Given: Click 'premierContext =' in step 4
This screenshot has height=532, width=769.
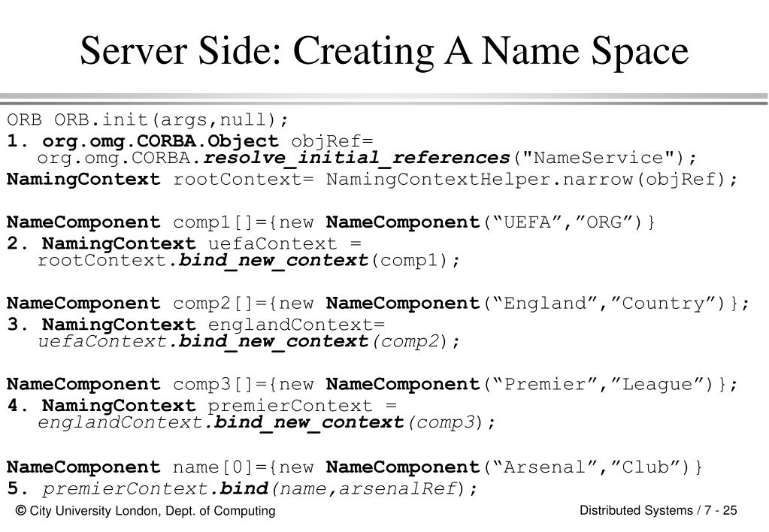Looking at the screenshot, I should point(302,406).
